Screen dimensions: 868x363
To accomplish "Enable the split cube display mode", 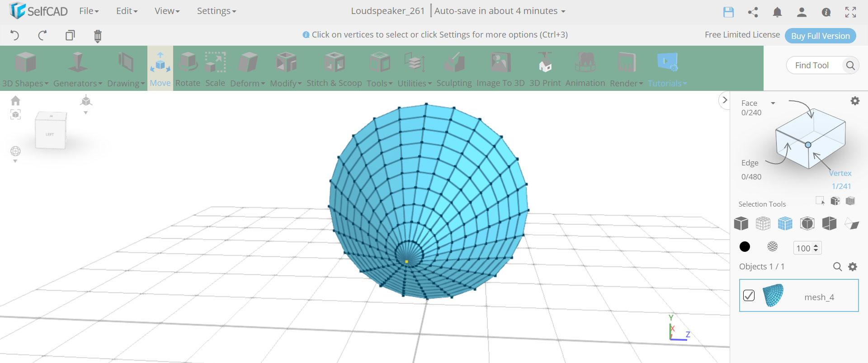I will click(829, 223).
